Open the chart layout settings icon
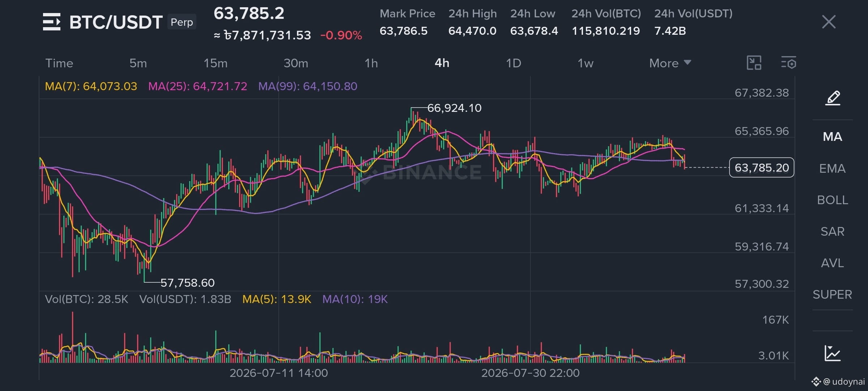Screen dimensions: 868x391 tap(754, 63)
